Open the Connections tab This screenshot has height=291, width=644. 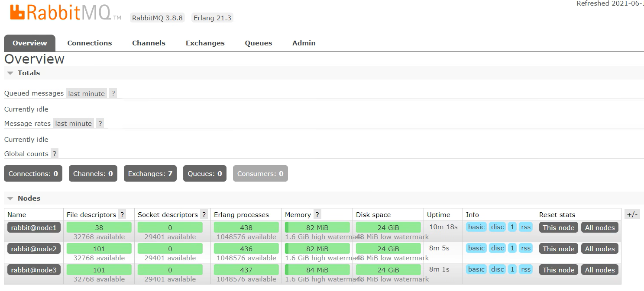[90, 43]
